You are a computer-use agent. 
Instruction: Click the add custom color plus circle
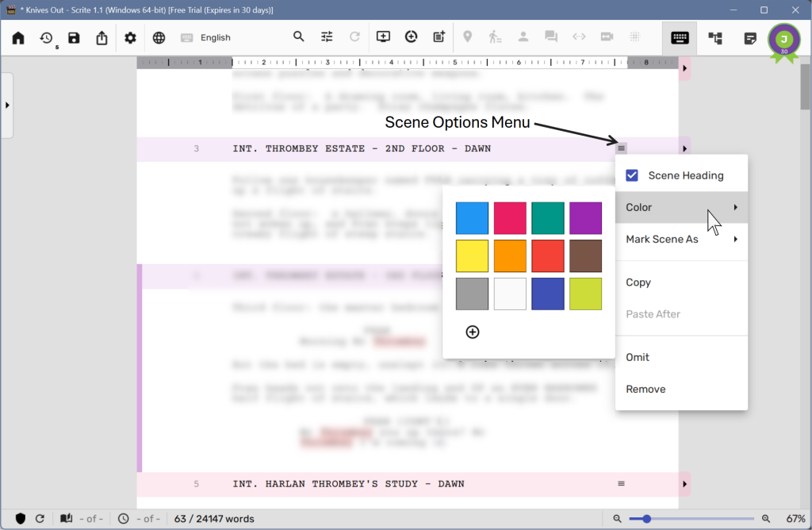click(473, 332)
